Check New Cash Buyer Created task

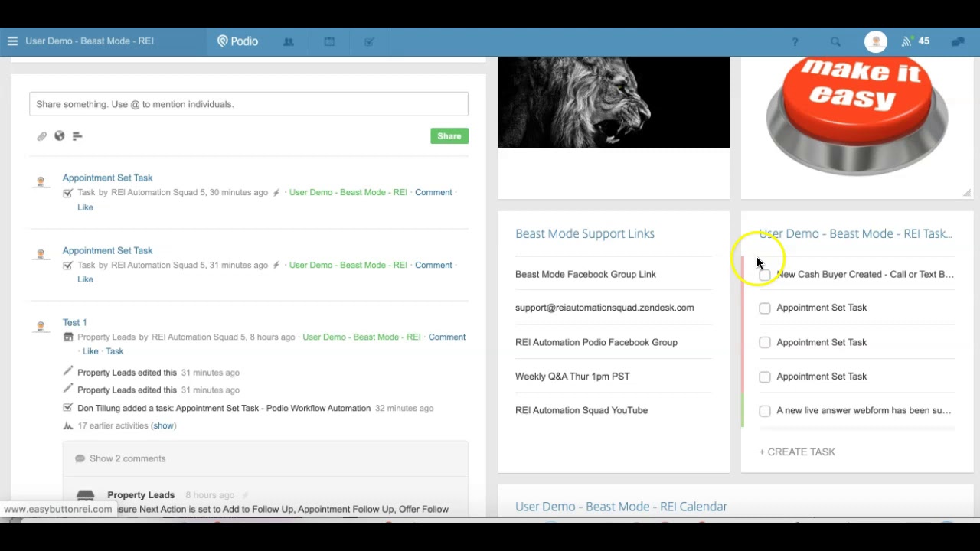[x=765, y=275]
